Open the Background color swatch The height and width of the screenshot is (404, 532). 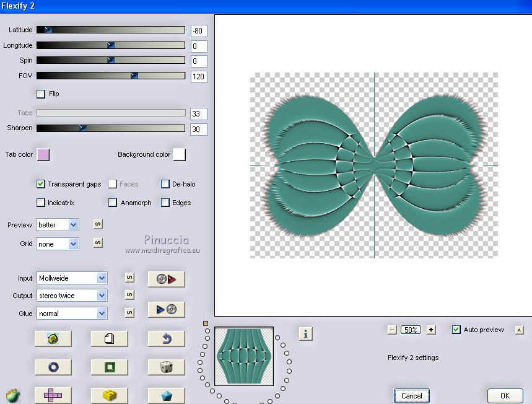(180, 154)
